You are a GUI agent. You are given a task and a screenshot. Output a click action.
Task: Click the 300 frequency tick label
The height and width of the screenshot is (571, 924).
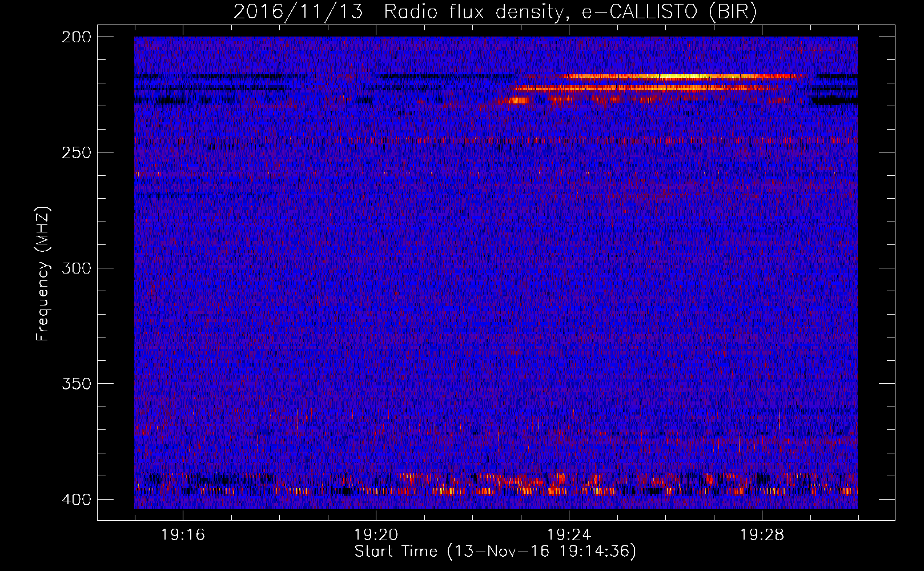pyautogui.click(x=76, y=268)
